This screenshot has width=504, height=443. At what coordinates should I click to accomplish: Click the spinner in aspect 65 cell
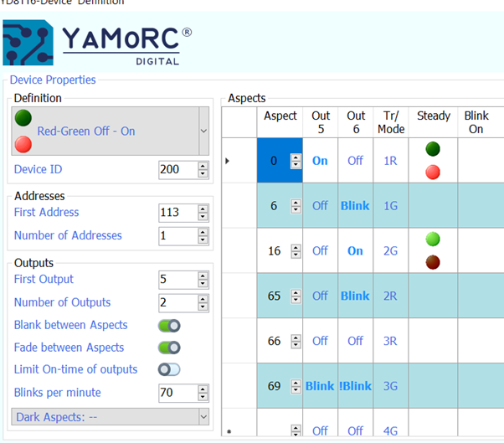296,296
